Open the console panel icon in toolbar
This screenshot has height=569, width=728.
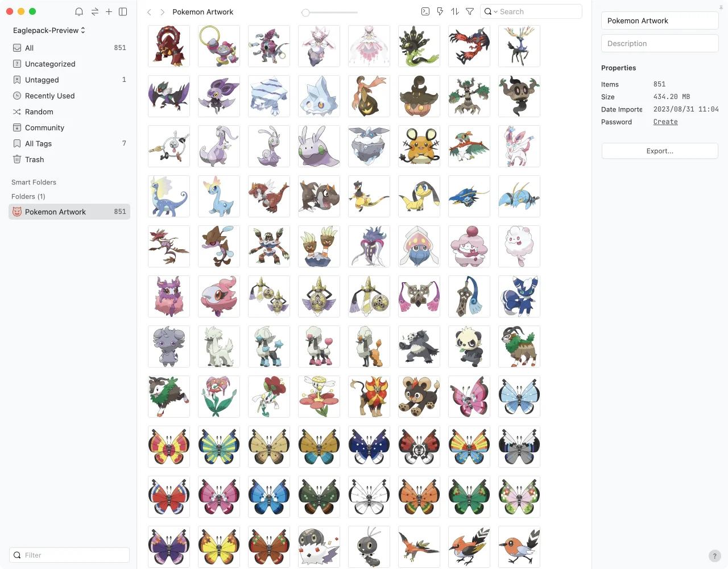pos(425,11)
